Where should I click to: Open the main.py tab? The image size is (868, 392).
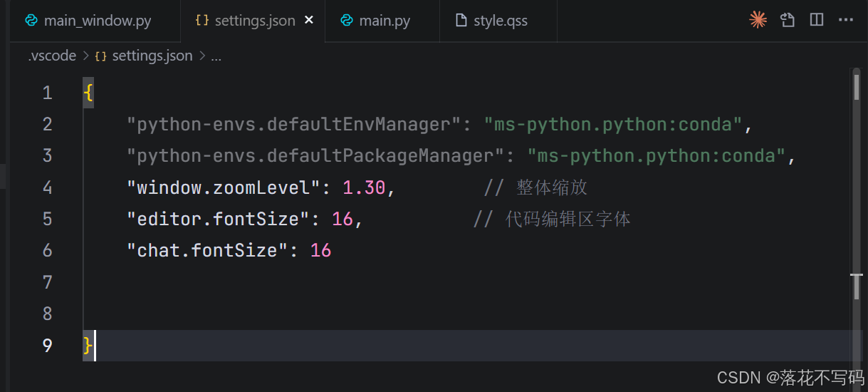[x=382, y=21]
